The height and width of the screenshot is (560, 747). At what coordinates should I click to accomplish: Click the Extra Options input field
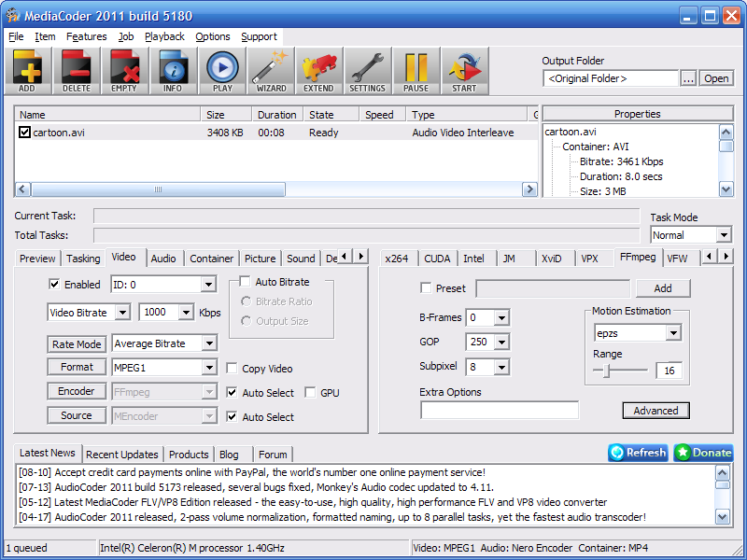500,410
